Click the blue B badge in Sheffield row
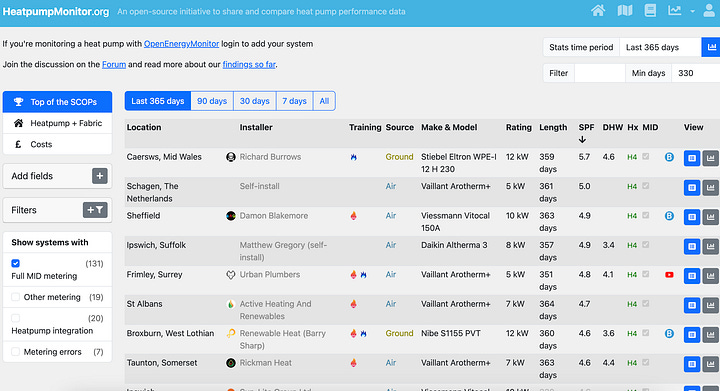720x391 pixels. coord(669,216)
